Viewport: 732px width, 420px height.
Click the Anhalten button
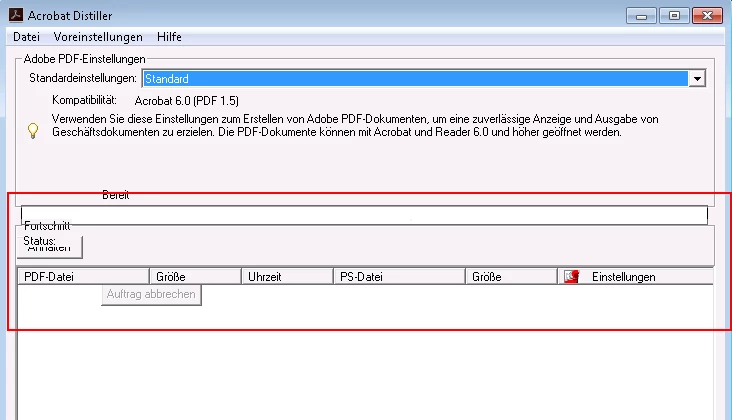[49, 247]
